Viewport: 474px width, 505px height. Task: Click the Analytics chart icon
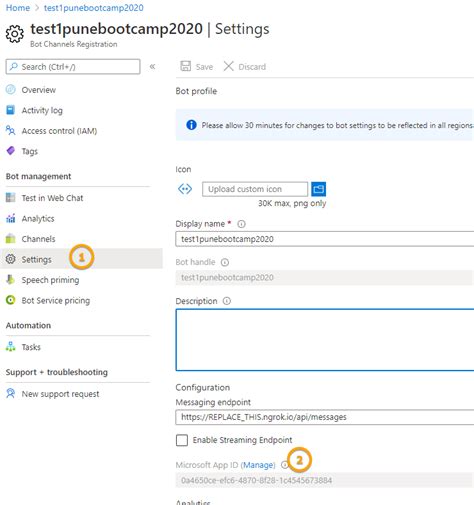[11, 218]
